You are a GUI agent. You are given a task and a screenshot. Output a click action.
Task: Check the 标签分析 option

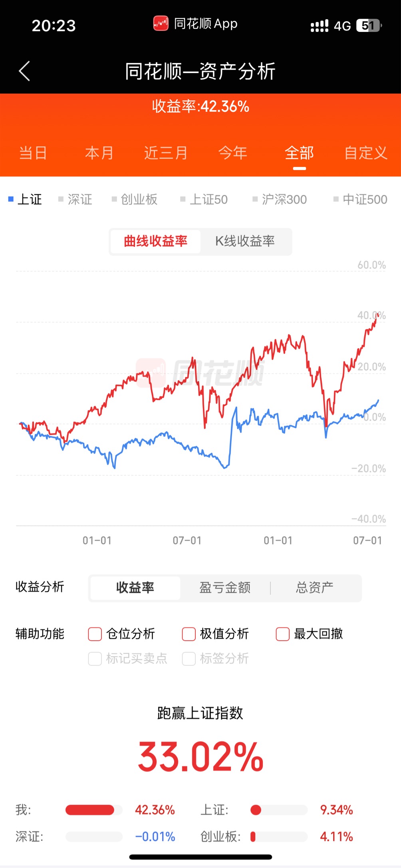(x=189, y=659)
